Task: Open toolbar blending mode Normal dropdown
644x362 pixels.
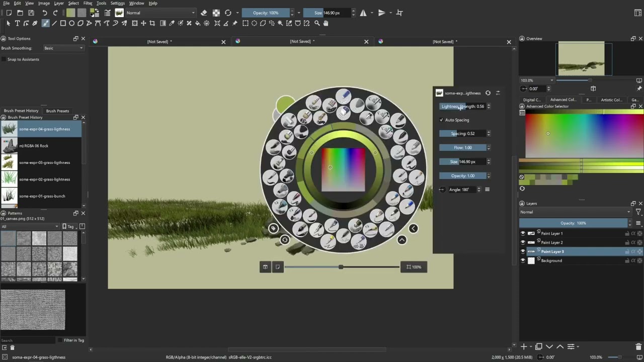Action: point(160,13)
